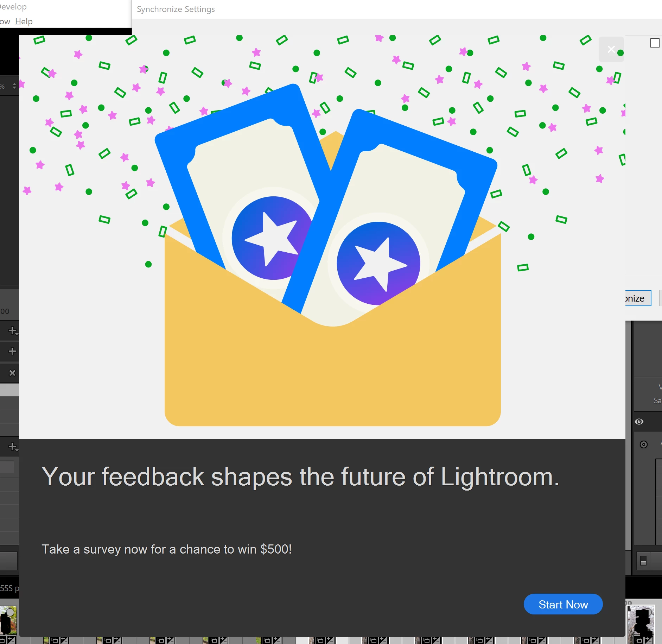Viewport: 662px width, 644px height.
Task: Select the targeted adjustment circle icon
Action: coord(644,444)
